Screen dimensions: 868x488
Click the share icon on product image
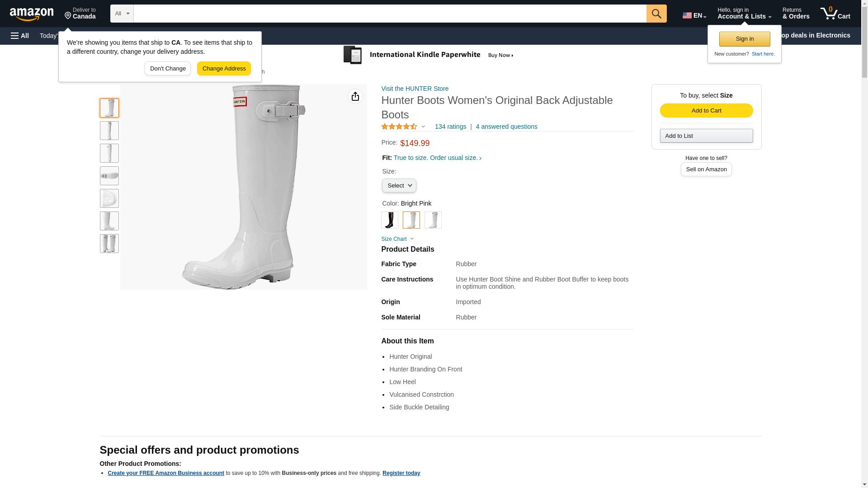click(x=355, y=96)
